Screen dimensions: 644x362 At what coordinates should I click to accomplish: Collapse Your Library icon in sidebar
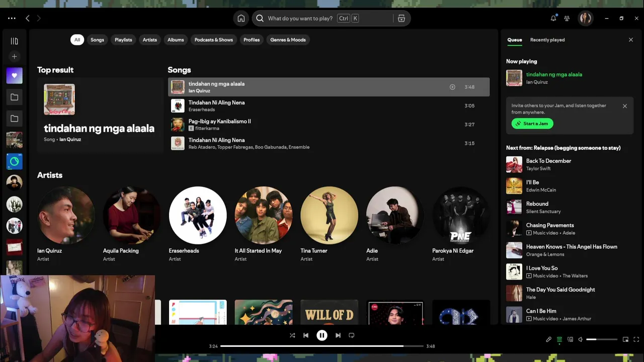(14, 41)
